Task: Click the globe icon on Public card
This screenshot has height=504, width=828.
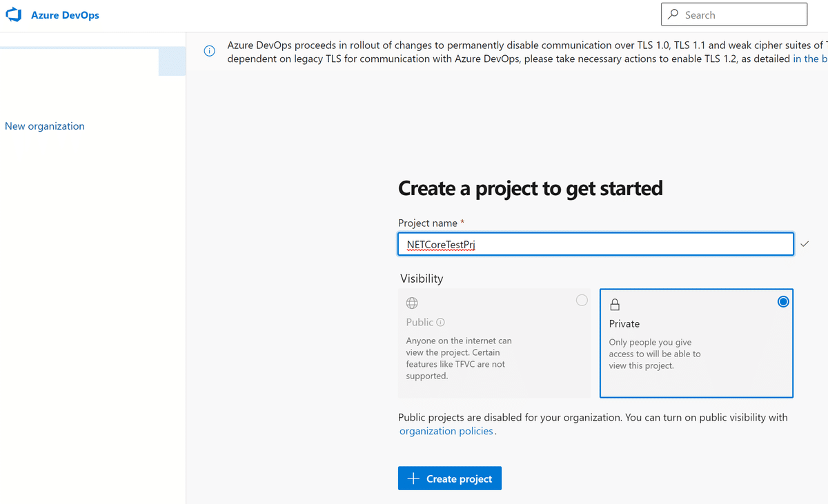Action: tap(412, 303)
